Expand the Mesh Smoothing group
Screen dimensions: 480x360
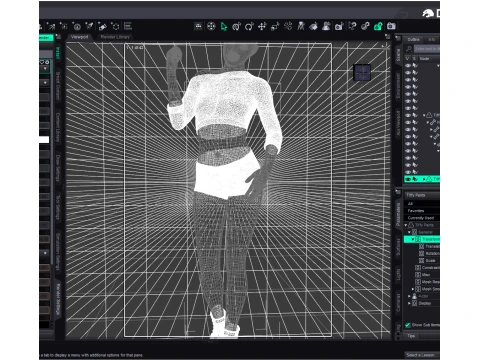[413, 289]
